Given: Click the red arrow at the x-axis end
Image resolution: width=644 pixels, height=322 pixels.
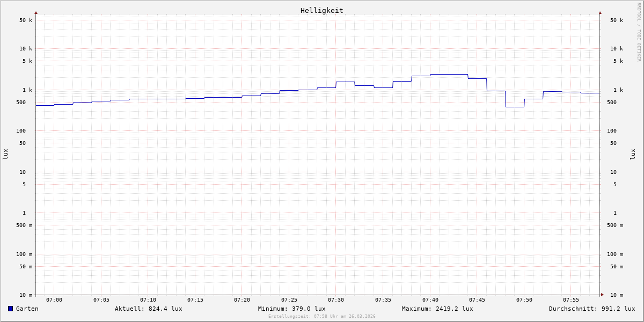Looking at the screenshot, I should 602,295.
